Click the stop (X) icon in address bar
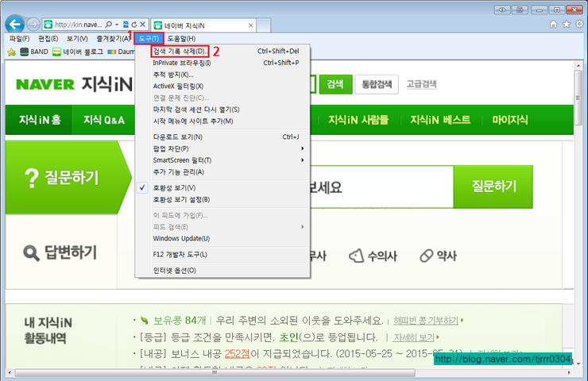The image size is (588, 381). pos(142,25)
